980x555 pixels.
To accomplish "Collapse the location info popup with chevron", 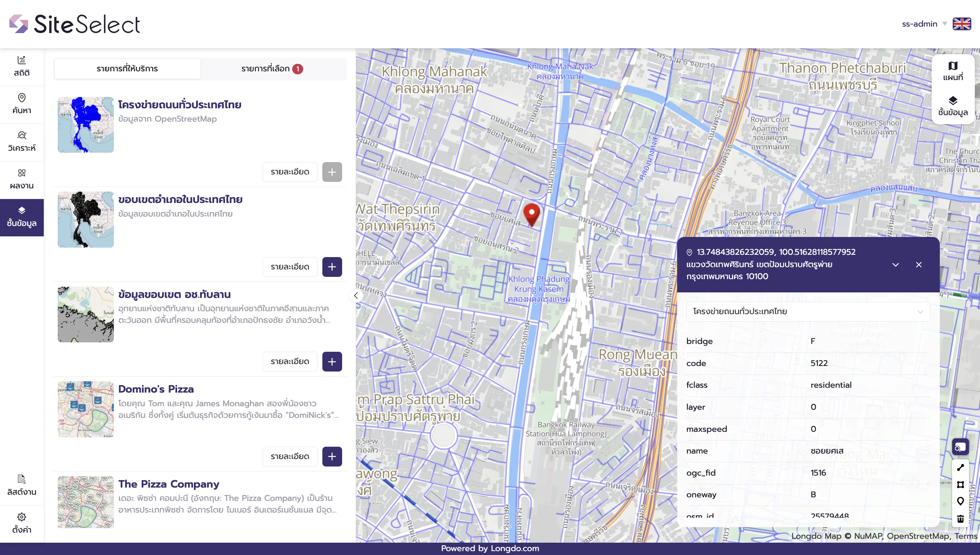I will [x=895, y=265].
